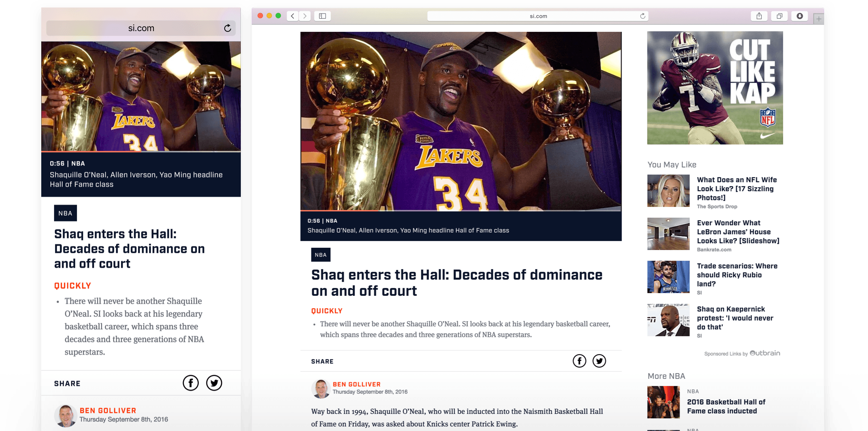868x431 pixels.
Task: Open 'Ever Wonder What LeBron James' House' link
Action: coord(738,232)
